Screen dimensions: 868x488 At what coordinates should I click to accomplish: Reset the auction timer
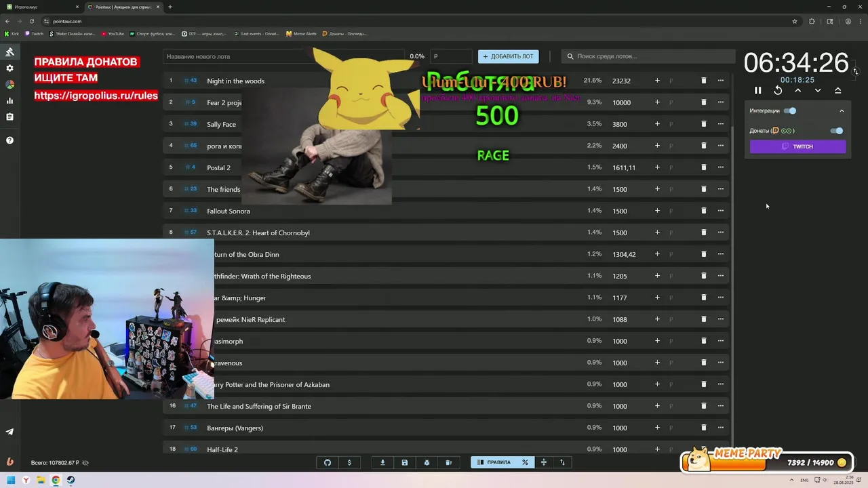click(778, 90)
